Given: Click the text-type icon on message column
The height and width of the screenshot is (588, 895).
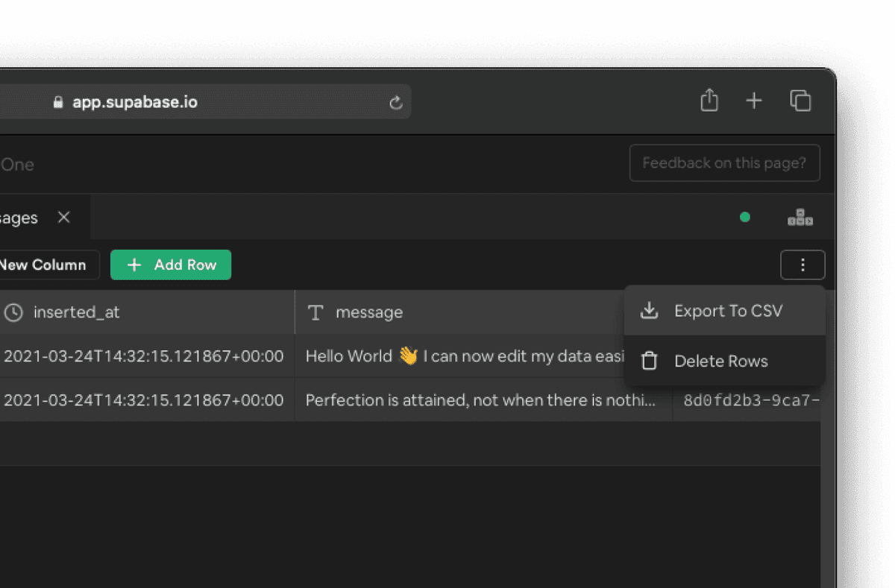Looking at the screenshot, I should pos(314,312).
